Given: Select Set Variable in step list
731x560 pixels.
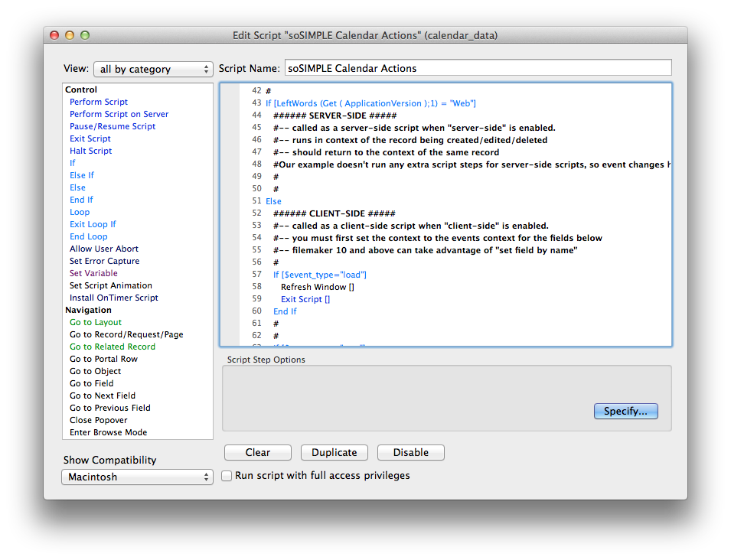Looking at the screenshot, I should [x=93, y=273].
